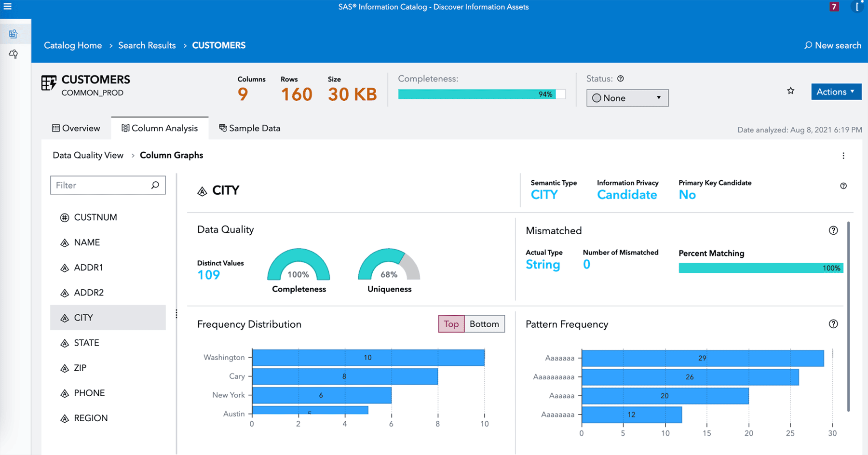
Task: Click the notifications badge showing 7
Action: click(834, 7)
